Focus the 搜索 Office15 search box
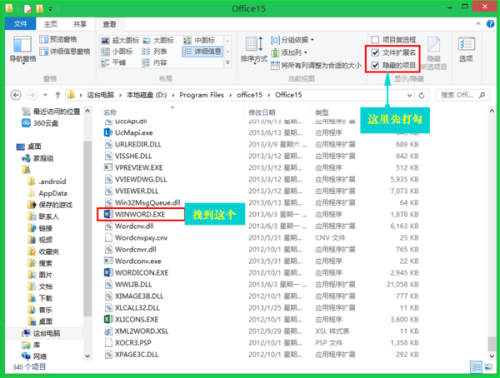 pos(462,95)
